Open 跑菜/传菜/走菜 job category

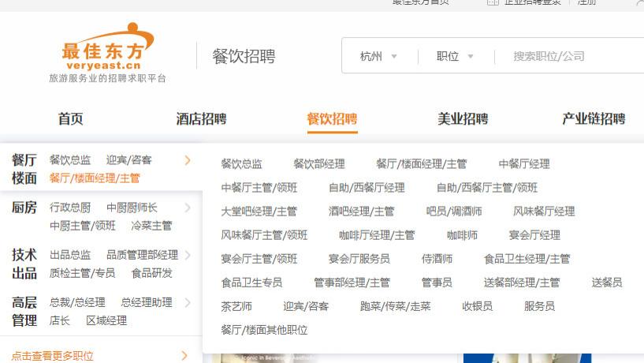pos(395,306)
